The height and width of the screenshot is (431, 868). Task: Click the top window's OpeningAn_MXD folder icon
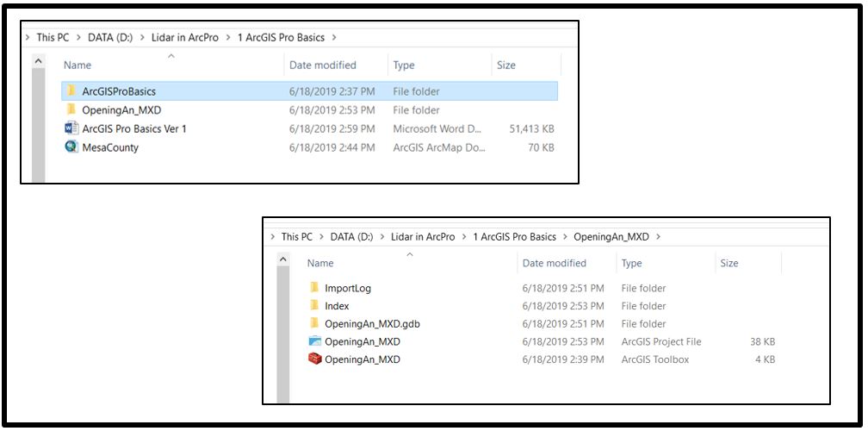71,109
